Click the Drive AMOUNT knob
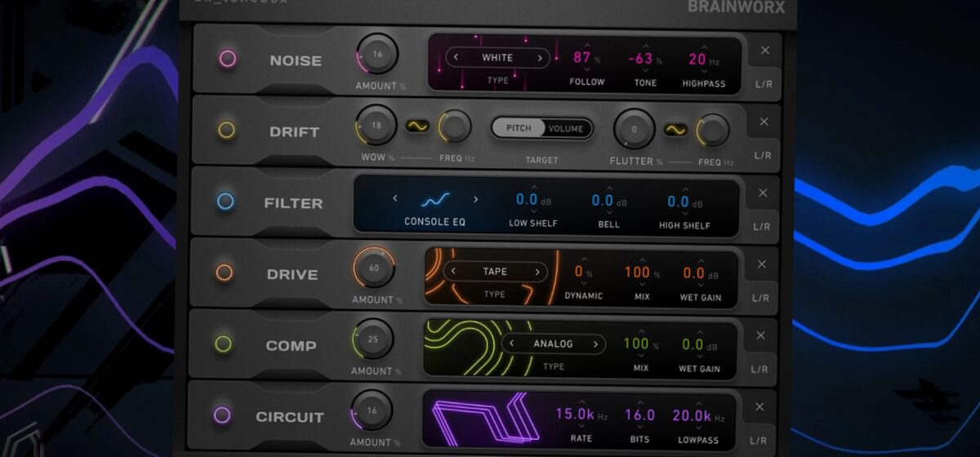The height and width of the screenshot is (457, 980). pyautogui.click(x=374, y=268)
